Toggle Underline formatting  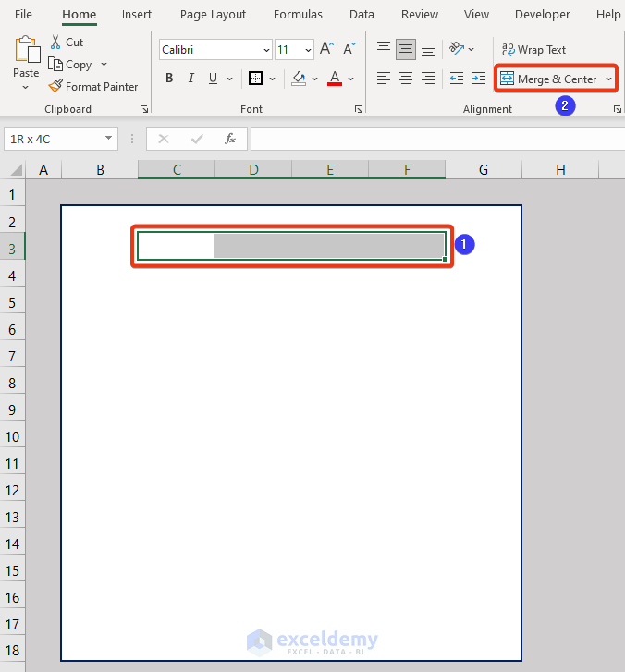point(213,79)
